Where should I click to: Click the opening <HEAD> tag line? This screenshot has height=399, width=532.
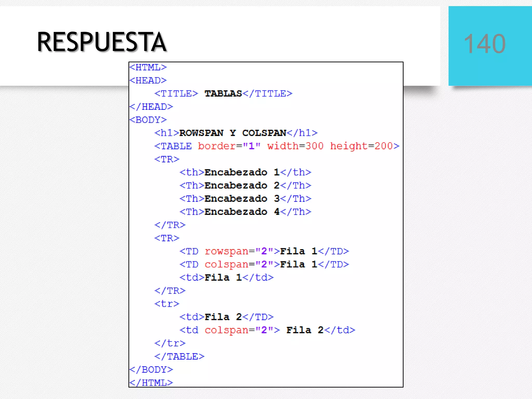point(148,81)
